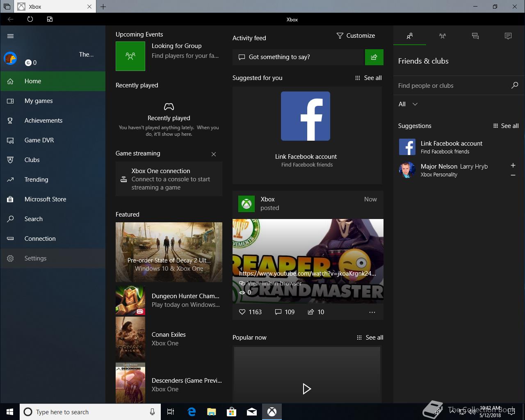Open File Explorer from taskbar

pos(212,412)
